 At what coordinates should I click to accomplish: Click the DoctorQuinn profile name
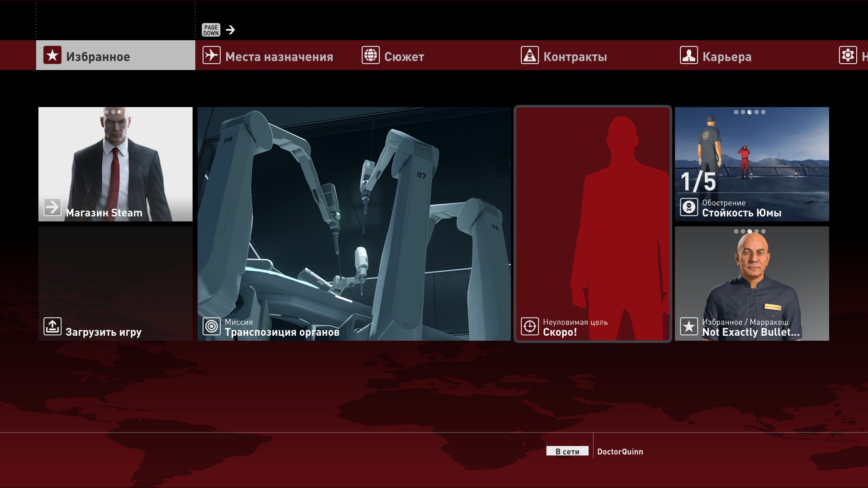click(620, 451)
